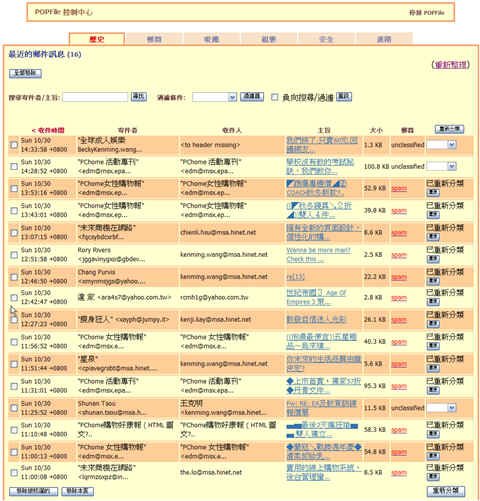The width and height of the screenshot is (480, 501).
Task: Open the Age of Empires 3 subject link
Action: coord(317,297)
